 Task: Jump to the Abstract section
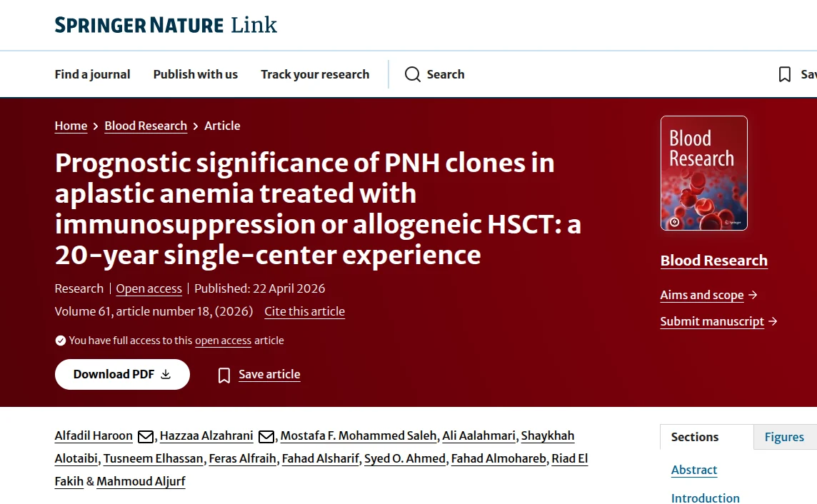click(693, 470)
